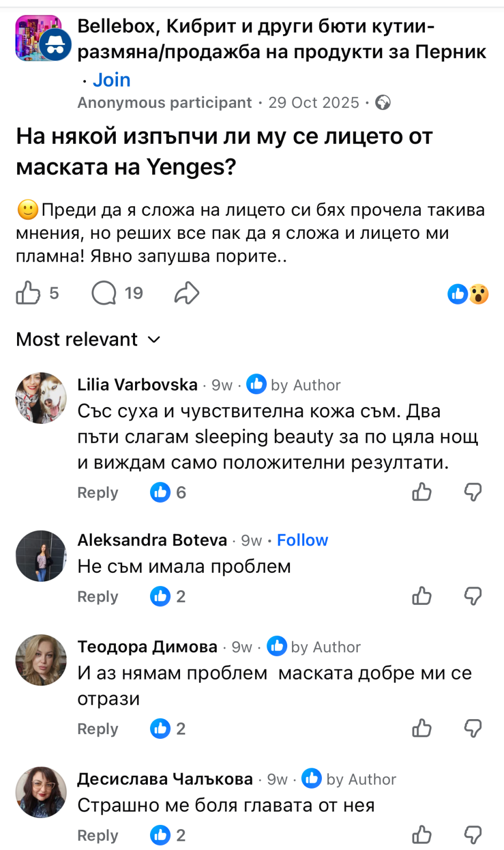504x850 pixels.
Task: Thumbs-down Aleksandra Boteva's comment
Action: click(x=473, y=596)
